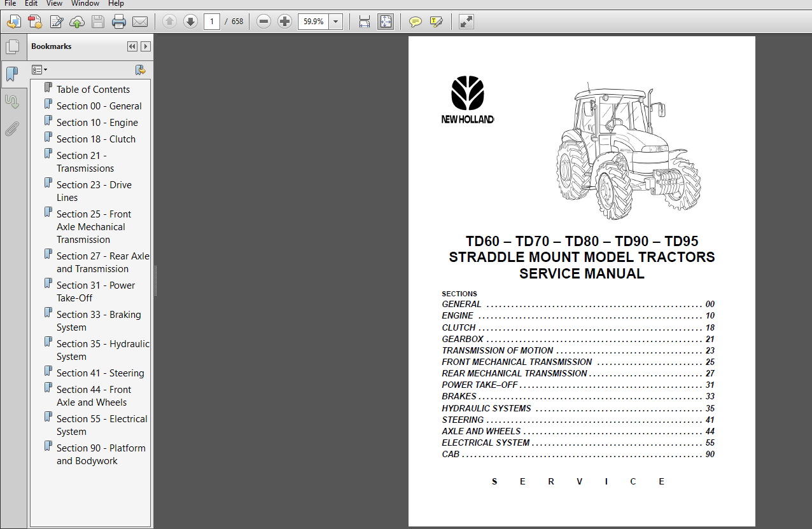812x529 pixels.
Task: Open the Table of Contents bookmark
Action: [93, 90]
